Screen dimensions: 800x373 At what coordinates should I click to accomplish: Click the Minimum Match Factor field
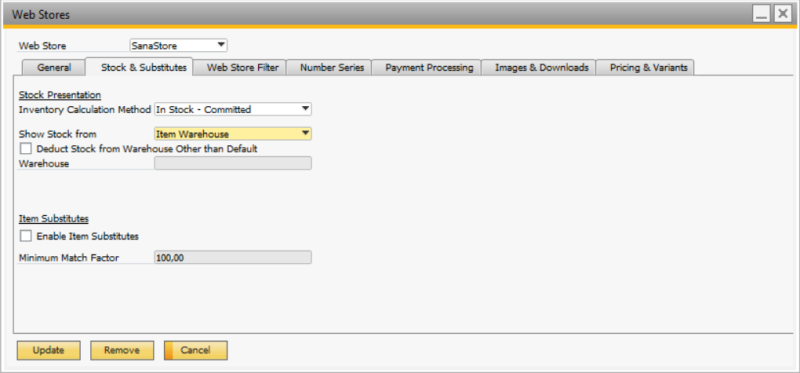[x=233, y=257]
